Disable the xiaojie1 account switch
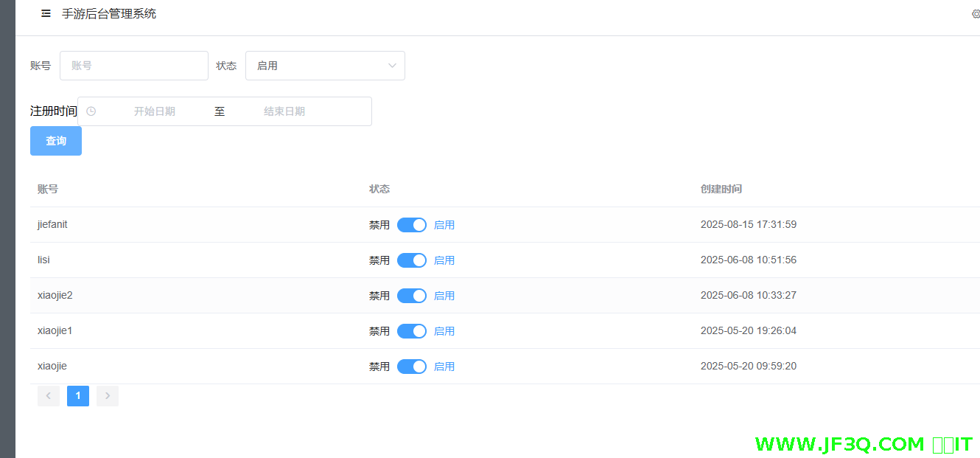The image size is (980, 458). 411,331
